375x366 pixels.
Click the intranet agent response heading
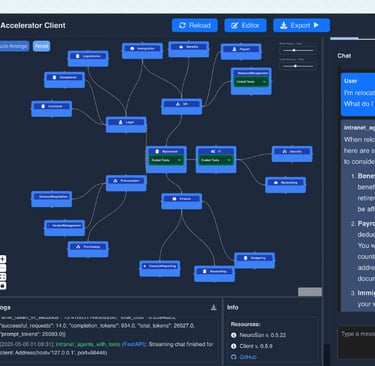click(359, 128)
